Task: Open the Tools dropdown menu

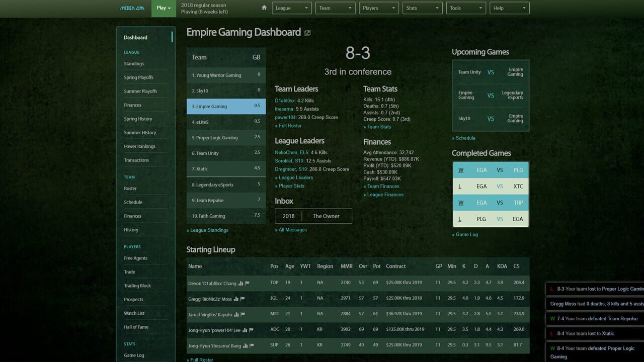Action: point(466,8)
